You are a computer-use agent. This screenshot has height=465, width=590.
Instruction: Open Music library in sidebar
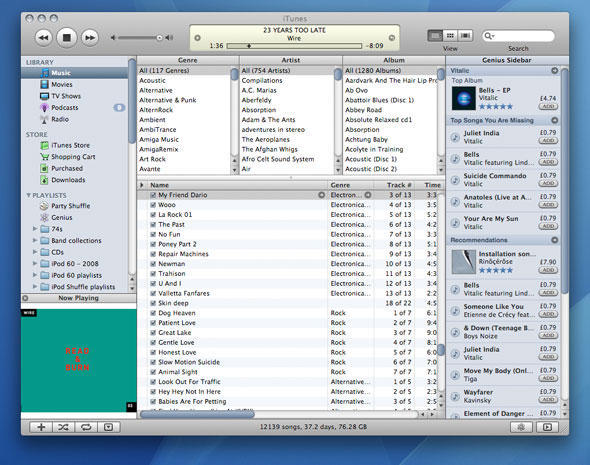(74, 73)
